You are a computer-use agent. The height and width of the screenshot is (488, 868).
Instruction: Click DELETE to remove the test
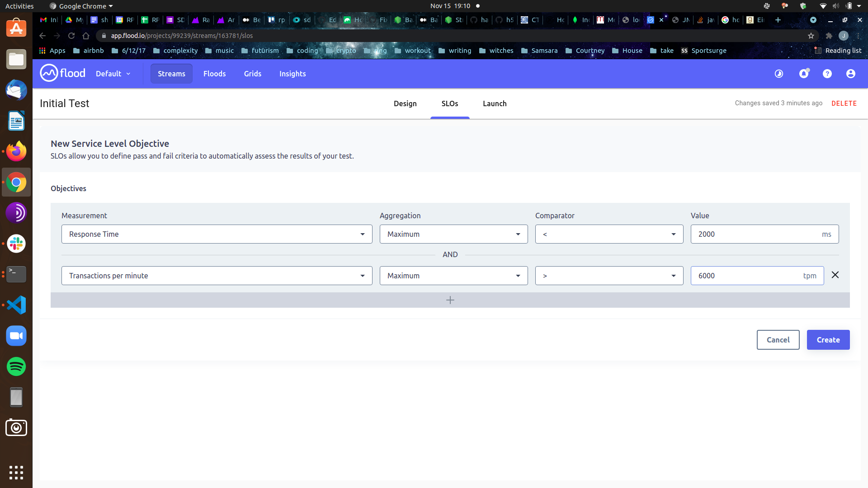tap(844, 103)
